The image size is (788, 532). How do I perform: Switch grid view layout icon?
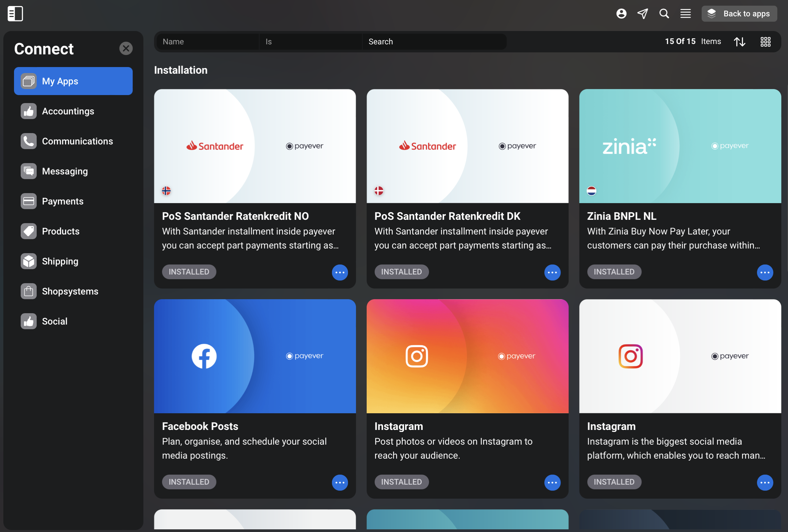[x=765, y=42]
